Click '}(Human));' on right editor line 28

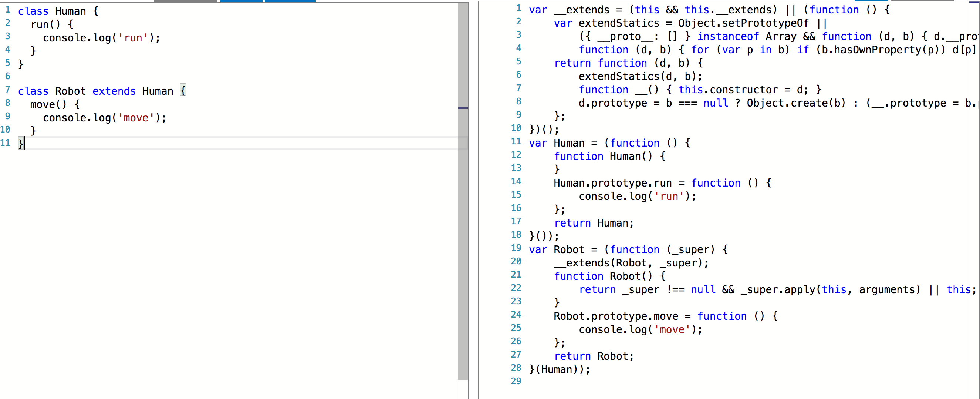[x=560, y=369]
